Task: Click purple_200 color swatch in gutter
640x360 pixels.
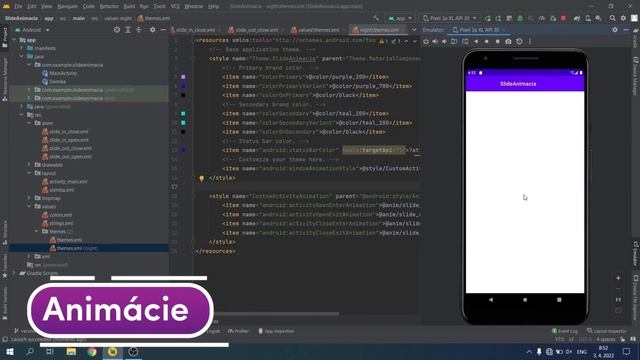Action: point(183,77)
